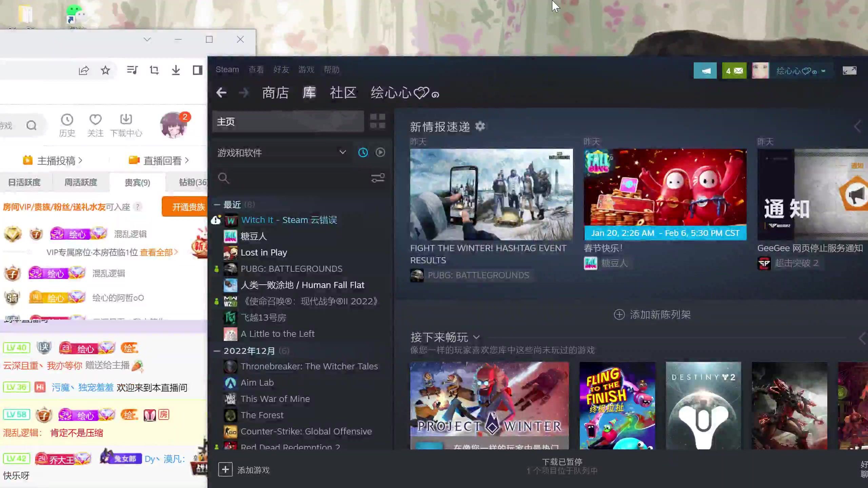Switch to 日活跃度 tab
Image resolution: width=868 pixels, height=488 pixels.
tap(24, 182)
